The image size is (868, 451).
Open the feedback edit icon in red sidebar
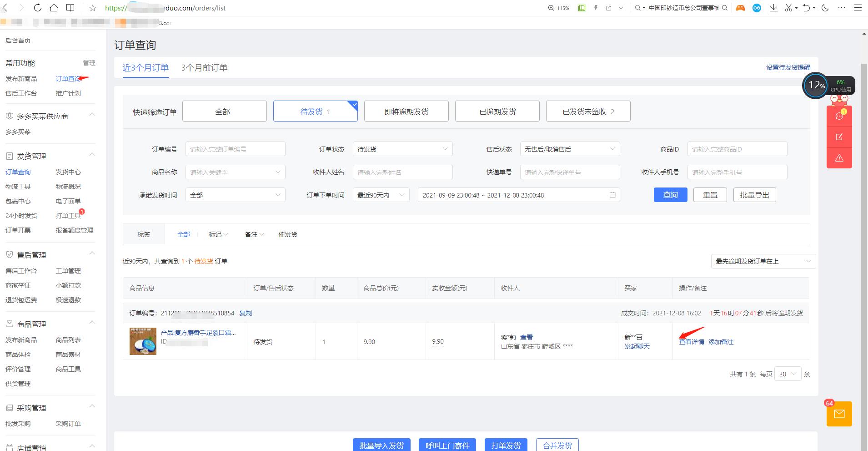tap(839, 137)
